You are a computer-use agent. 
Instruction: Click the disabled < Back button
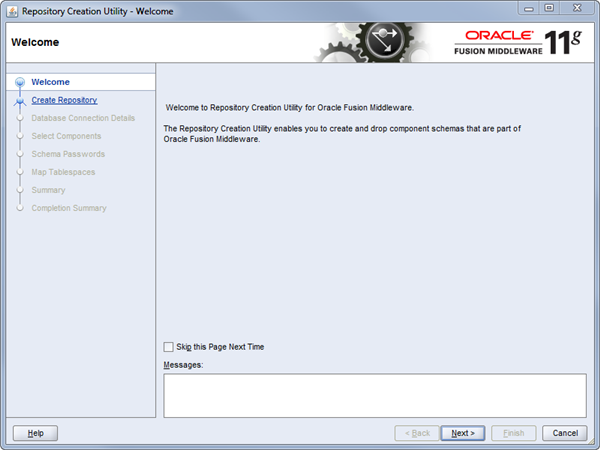click(x=417, y=433)
